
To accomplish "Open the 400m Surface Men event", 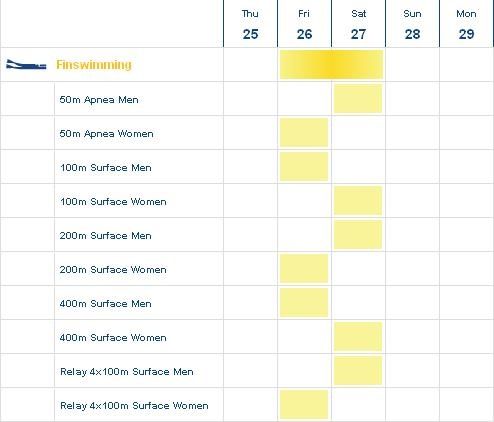I will [x=106, y=304].
